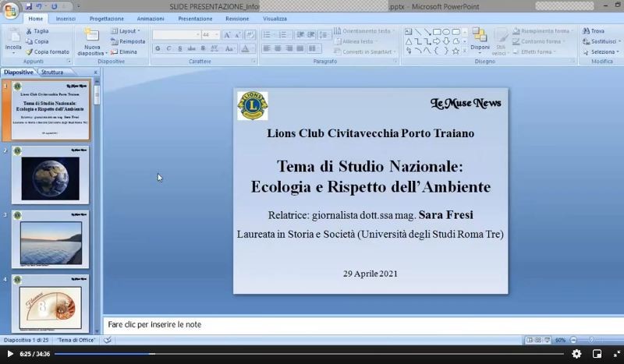Open the Seleziona menu
624x364 pixels.
pos(601,51)
